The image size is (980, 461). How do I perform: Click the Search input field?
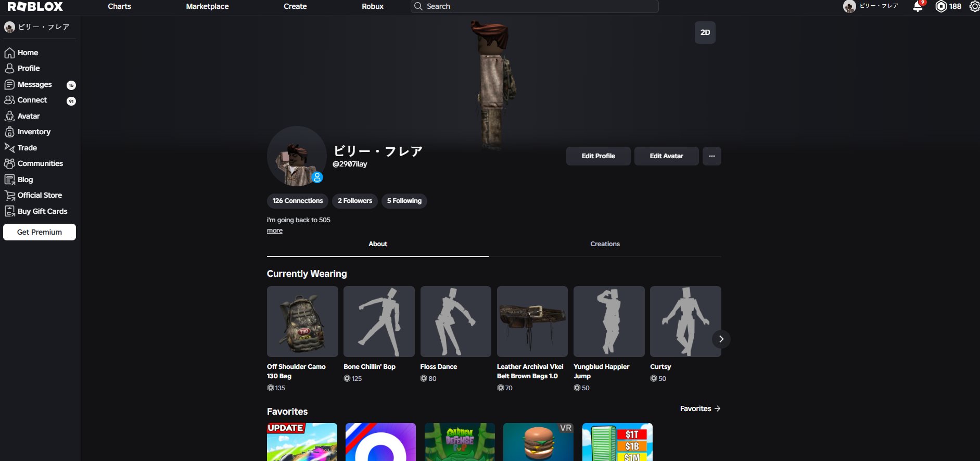[536, 6]
